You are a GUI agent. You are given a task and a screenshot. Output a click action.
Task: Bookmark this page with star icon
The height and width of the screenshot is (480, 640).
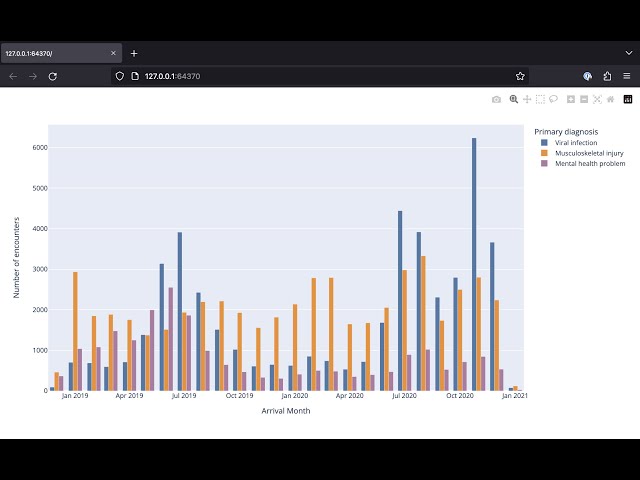coord(520,76)
